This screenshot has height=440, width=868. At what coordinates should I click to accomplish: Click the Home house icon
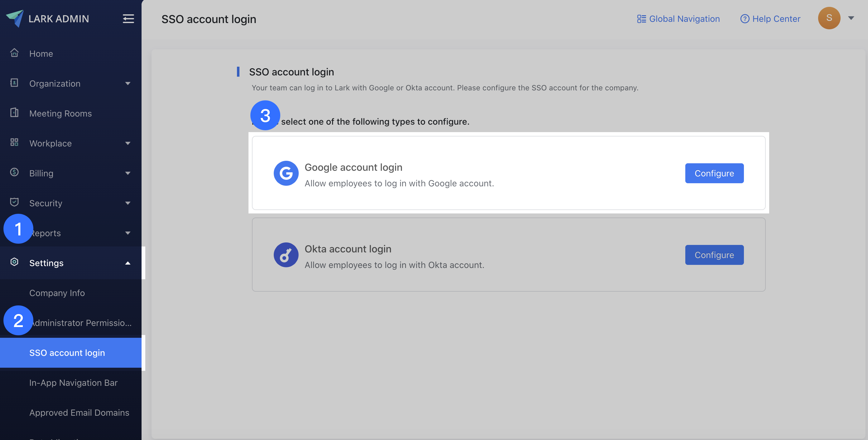click(x=14, y=53)
